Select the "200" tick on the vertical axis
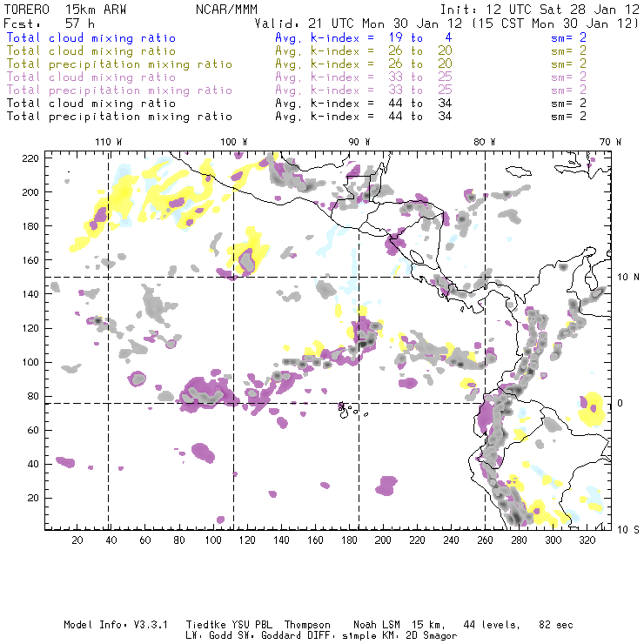Image resolution: width=644 pixels, height=644 pixels. click(x=30, y=192)
